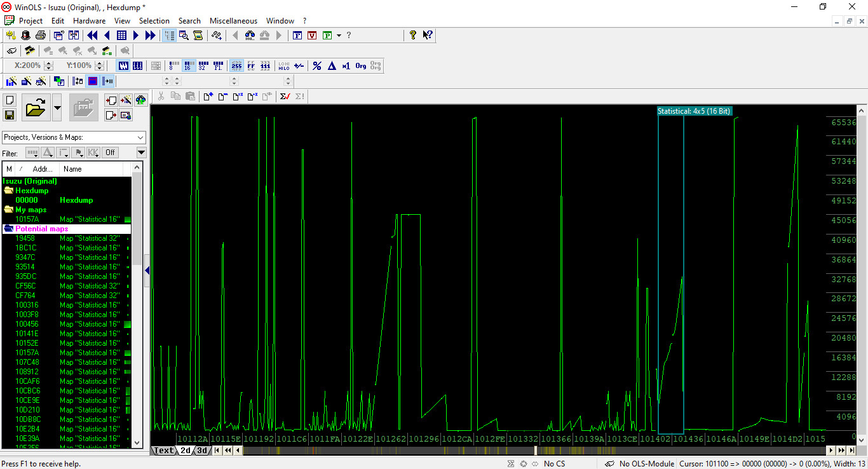
Task: Switch to the 3d view tab
Action: point(201,451)
